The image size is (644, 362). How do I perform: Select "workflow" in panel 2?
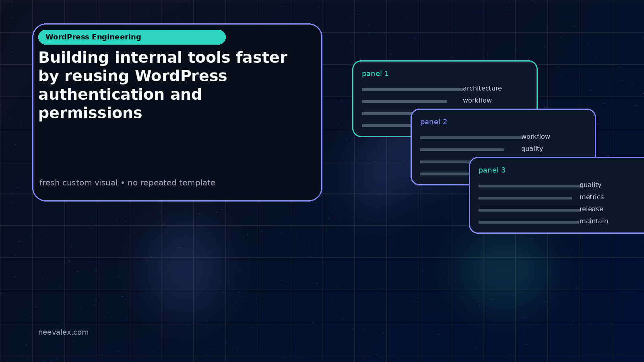[536, 137]
